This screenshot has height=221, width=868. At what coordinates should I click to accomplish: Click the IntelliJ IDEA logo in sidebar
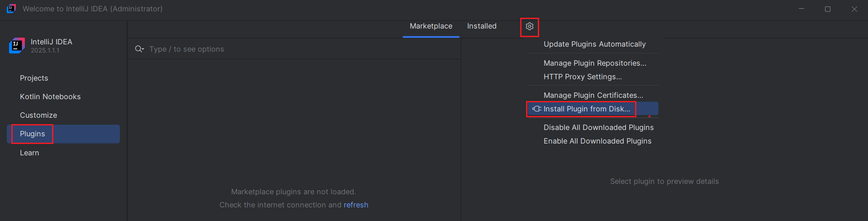17,46
